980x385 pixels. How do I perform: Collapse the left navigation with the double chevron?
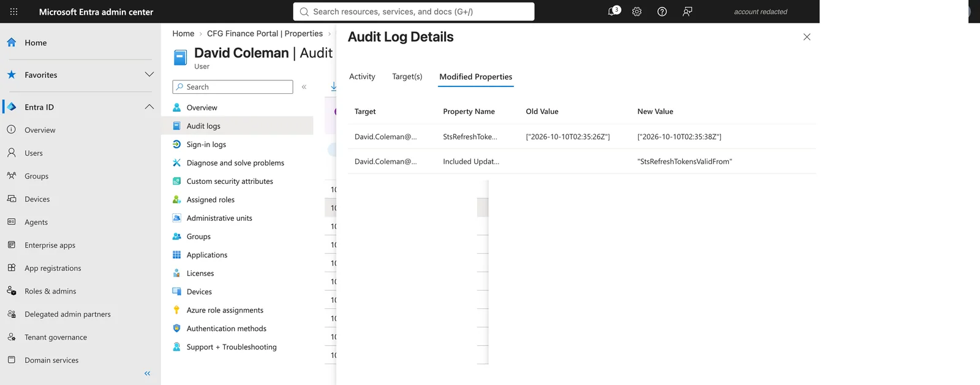click(x=147, y=373)
